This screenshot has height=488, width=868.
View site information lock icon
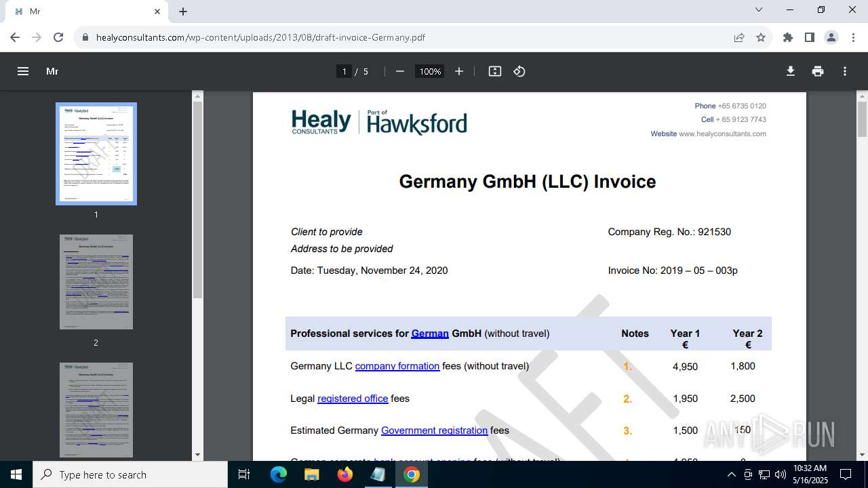pos(85,37)
